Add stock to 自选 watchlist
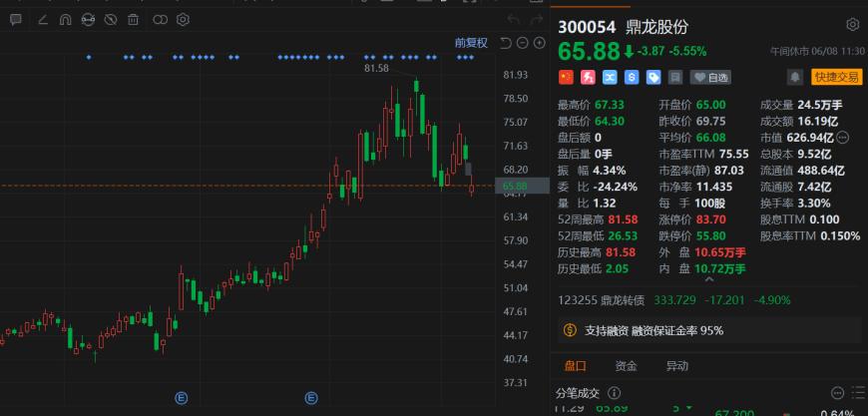 pos(710,78)
